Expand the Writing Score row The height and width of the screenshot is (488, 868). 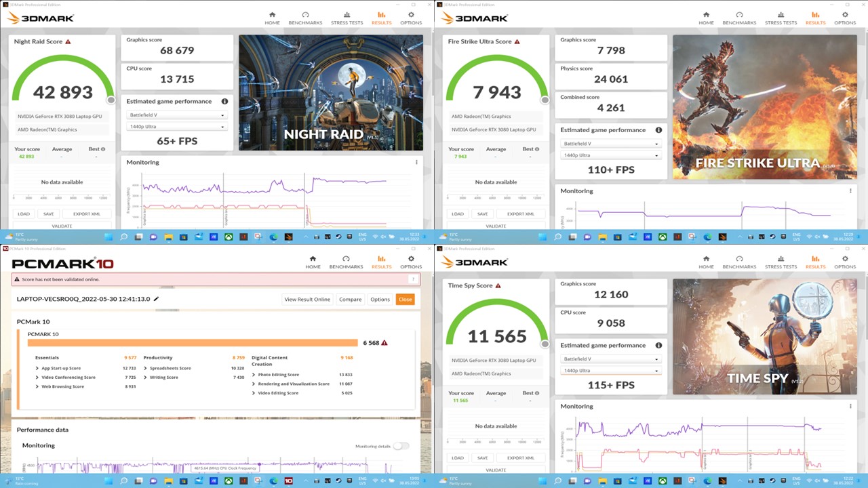point(145,378)
